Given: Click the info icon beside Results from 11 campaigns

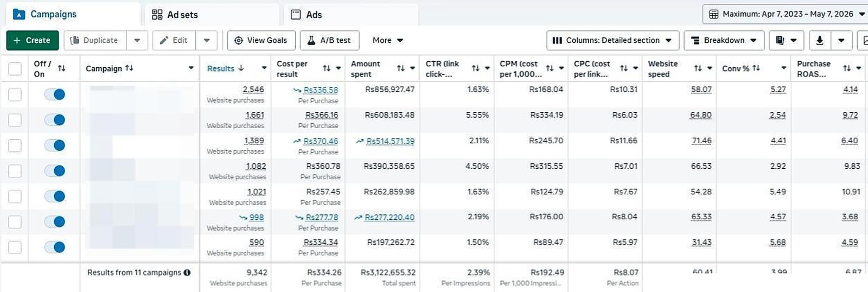Looking at the screenshot, I should click(187, 272).
